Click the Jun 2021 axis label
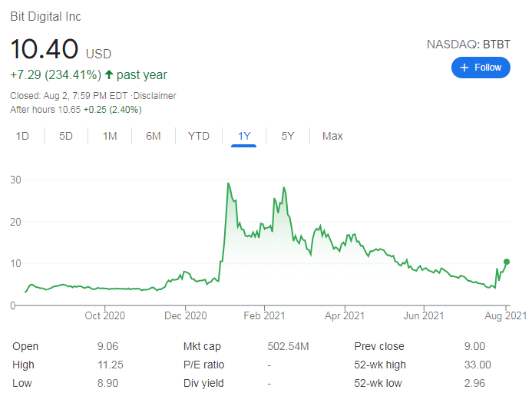Viewport: 532px width, 406px height. point(424,315)
